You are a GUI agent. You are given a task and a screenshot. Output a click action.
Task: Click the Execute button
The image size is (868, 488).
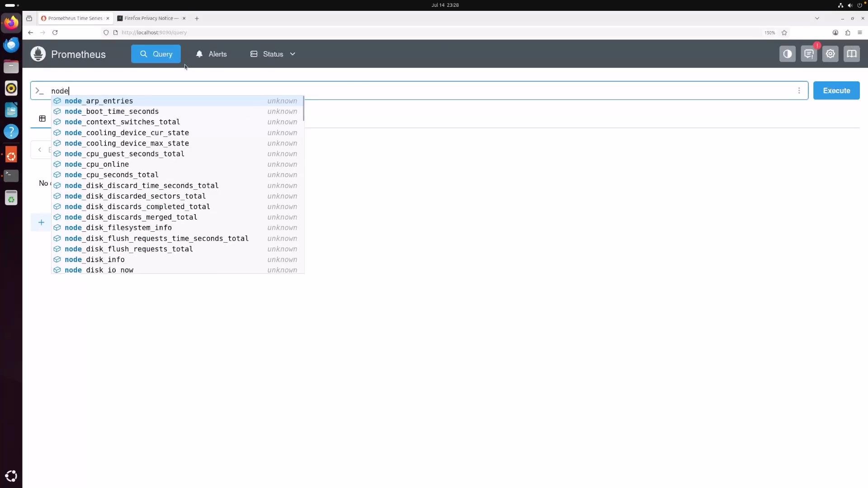(x=836, y=90)
